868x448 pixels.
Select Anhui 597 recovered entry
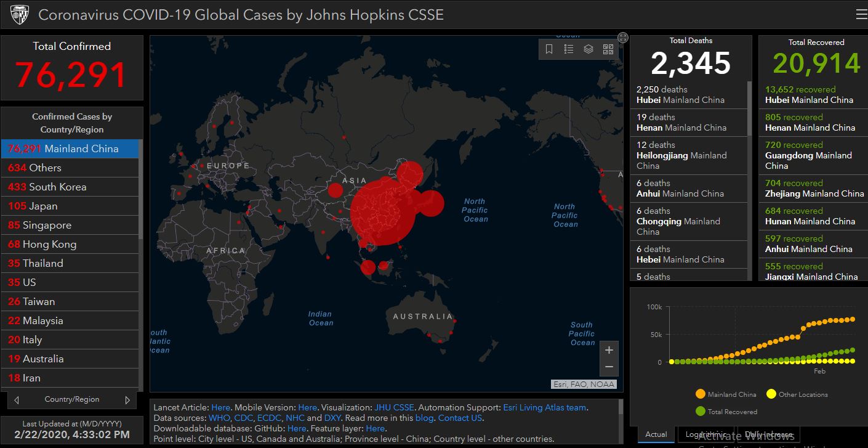pos(813,244)
